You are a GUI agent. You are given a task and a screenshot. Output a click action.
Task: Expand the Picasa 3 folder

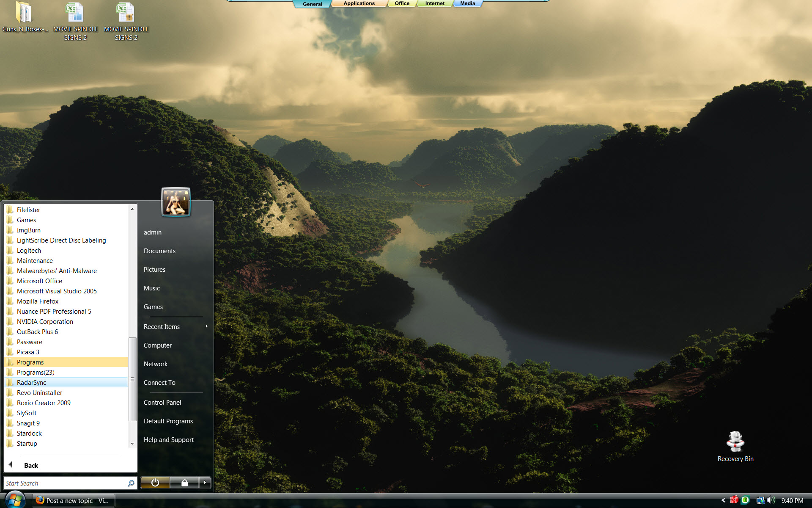pyautogui.click(x=66, y=352)
